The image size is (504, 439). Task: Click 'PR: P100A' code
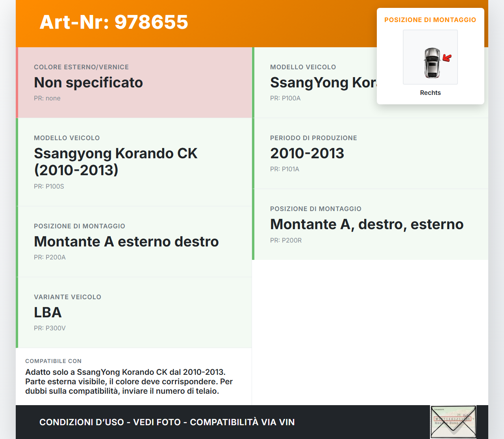285,98
